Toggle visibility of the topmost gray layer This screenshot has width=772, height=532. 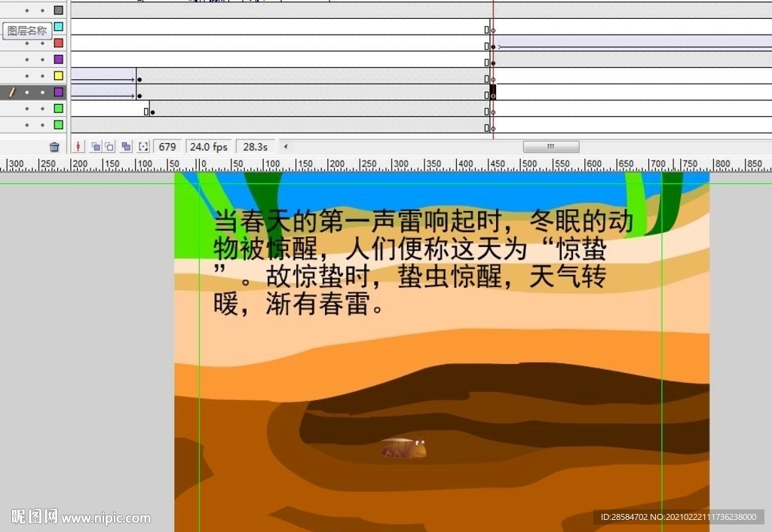[26, 11]
